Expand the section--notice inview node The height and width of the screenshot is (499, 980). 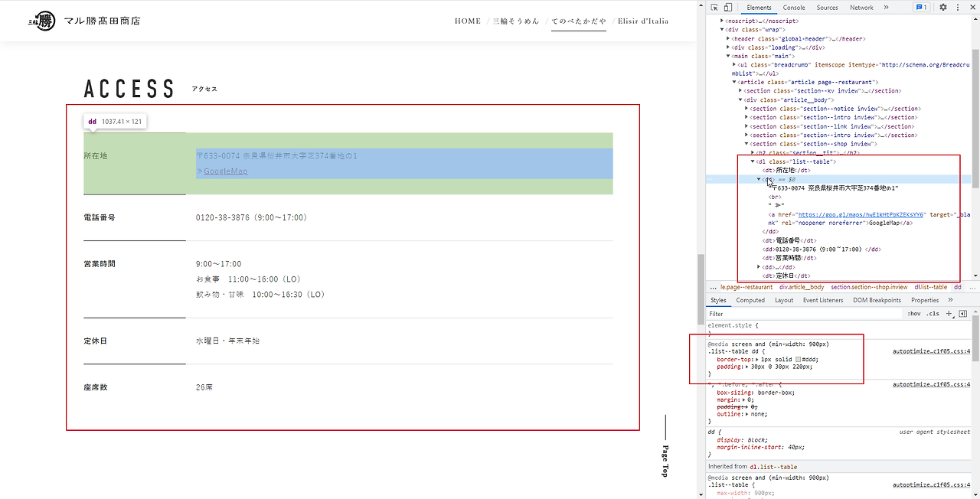tap(747, 109)
